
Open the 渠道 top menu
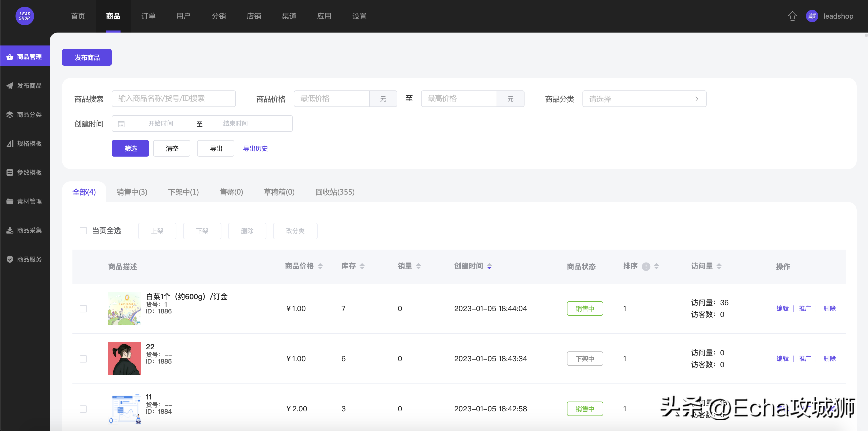click(x=289, y=16)
